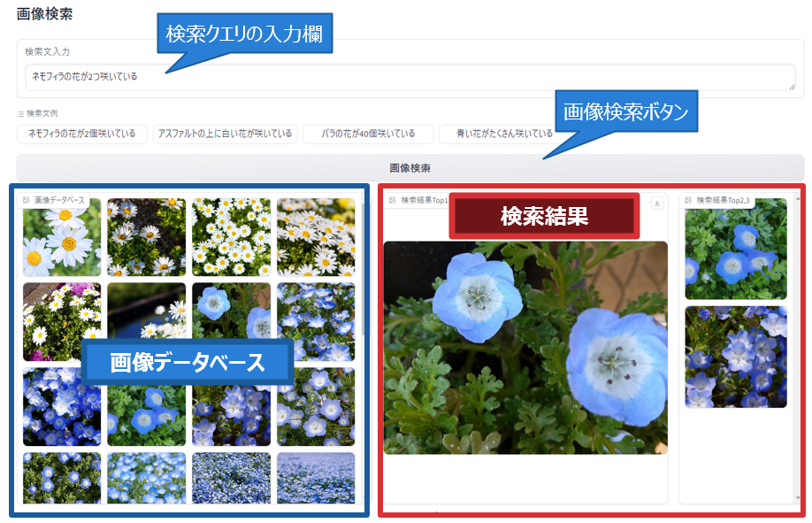Screen dimensions: 812x523
Task: Open the large Top1 nemophila result image
Action: [x=525, y=347]
